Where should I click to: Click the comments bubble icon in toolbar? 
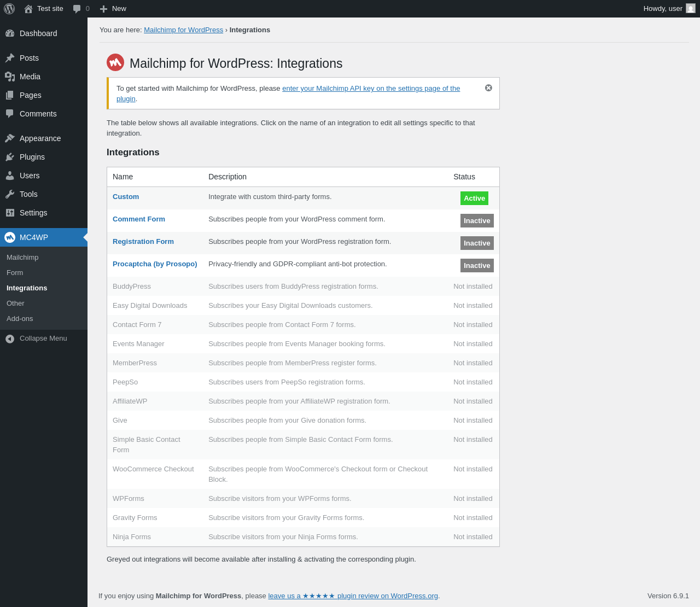tap(77, 9)
